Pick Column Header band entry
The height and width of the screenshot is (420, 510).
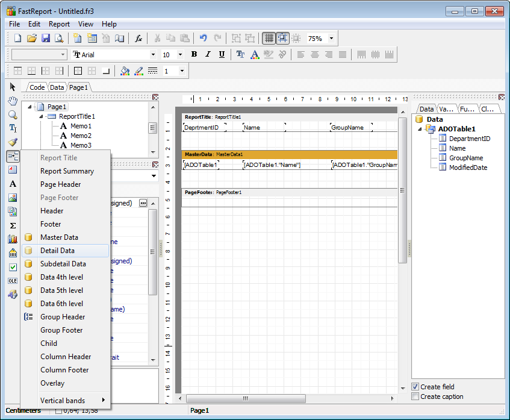[66, 357]
